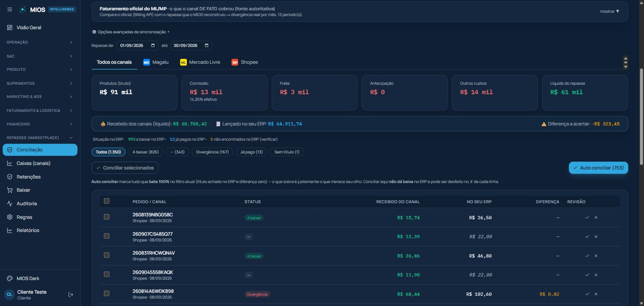Filter by A baixar (826) chip
This screenshot has height=306, width=644.
(x=145, y=152)
